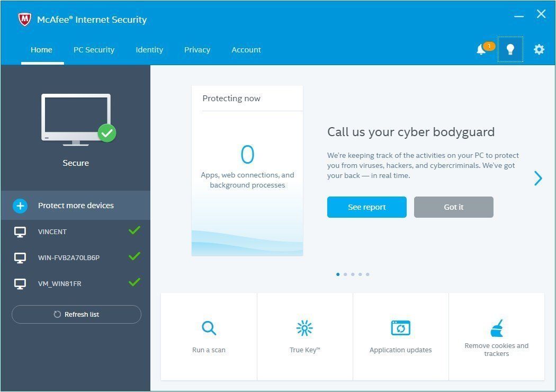
Task: Click Remove cookies and trackers label
Action: coord(497,350)
